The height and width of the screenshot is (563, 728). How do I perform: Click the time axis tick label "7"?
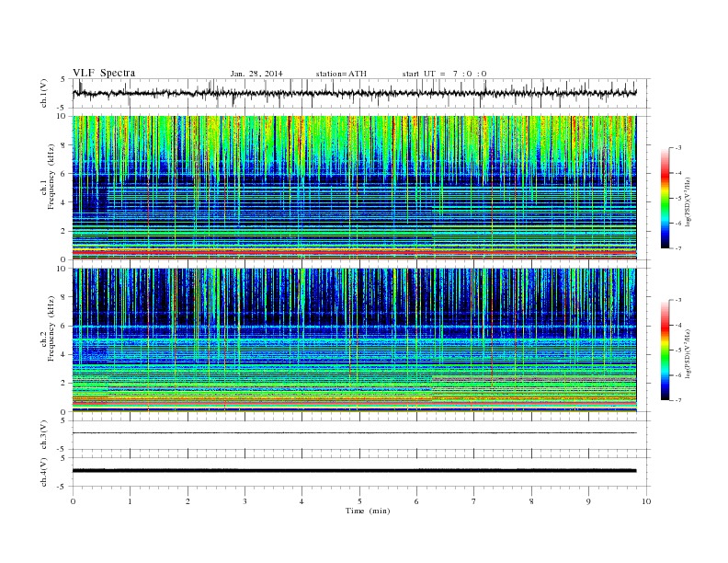(x=474, y=501)
